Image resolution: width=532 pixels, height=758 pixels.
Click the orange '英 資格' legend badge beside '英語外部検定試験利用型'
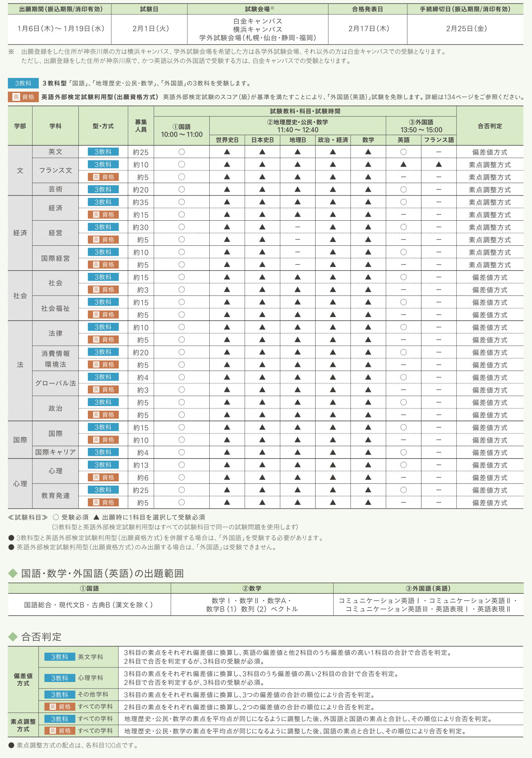coord(23,97)
